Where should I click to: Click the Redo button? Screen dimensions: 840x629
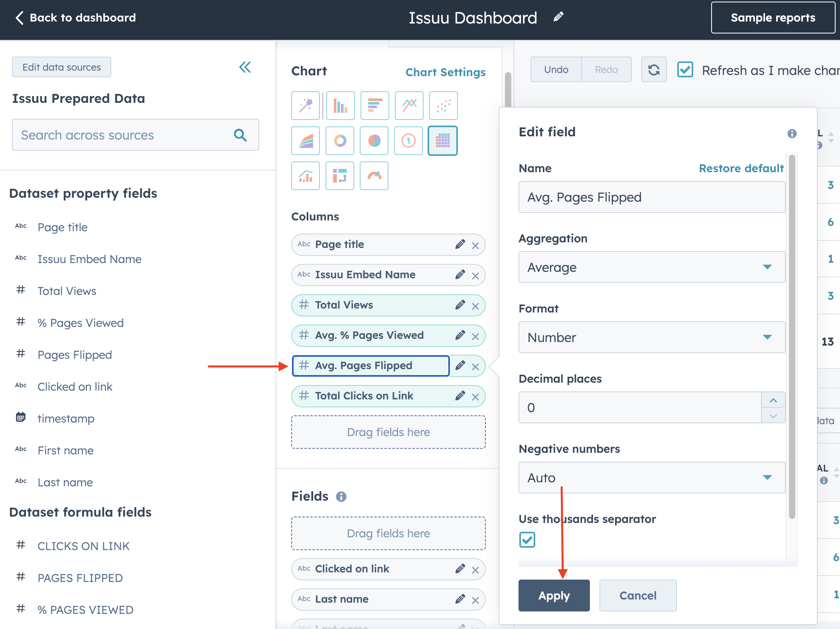tap(606, 70)
